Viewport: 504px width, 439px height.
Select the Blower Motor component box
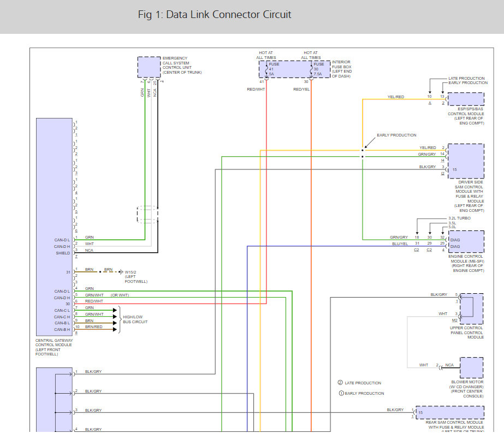tap(471, 367)
